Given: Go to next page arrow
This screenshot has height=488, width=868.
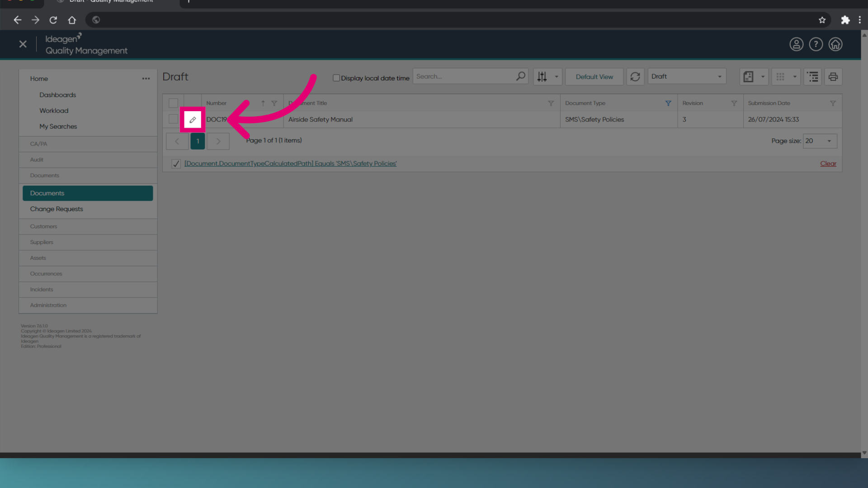Looking at the screenshot, I should tap(218, 141).
